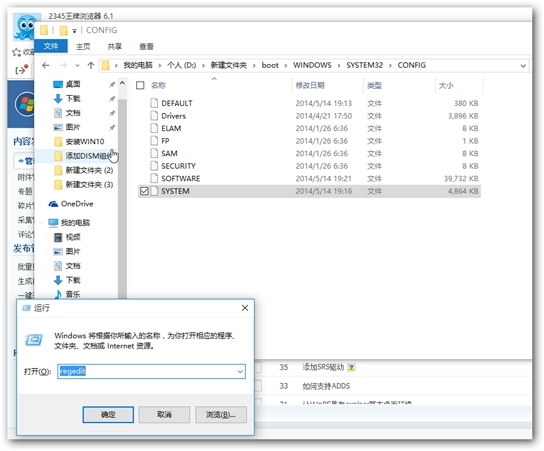Click the 浏览(B)... button
544x451 pixels.
[221, 415]
